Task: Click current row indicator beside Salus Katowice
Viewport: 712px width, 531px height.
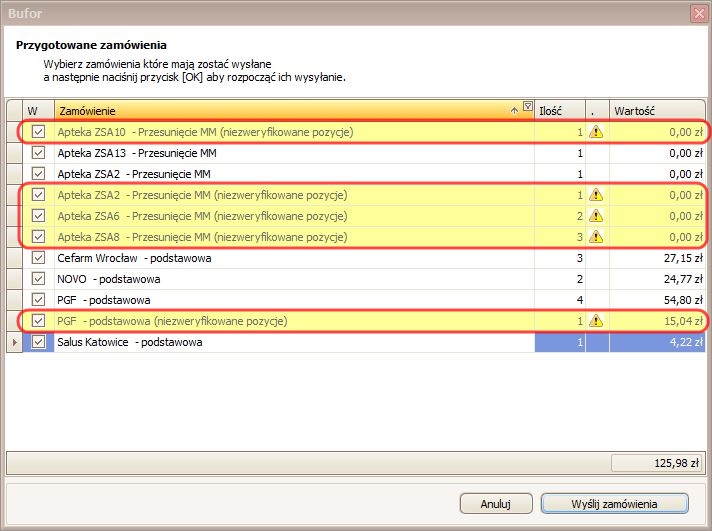Action: coord(14,343)
